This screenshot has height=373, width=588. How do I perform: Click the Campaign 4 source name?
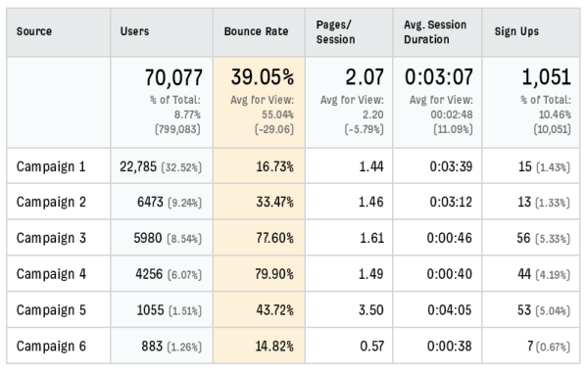point(51,274)
